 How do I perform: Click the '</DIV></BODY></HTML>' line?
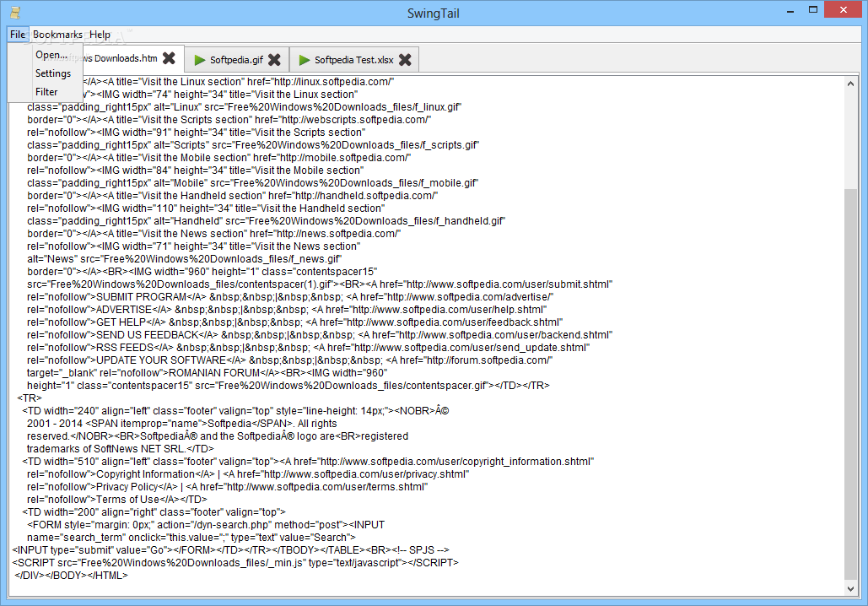71,576
